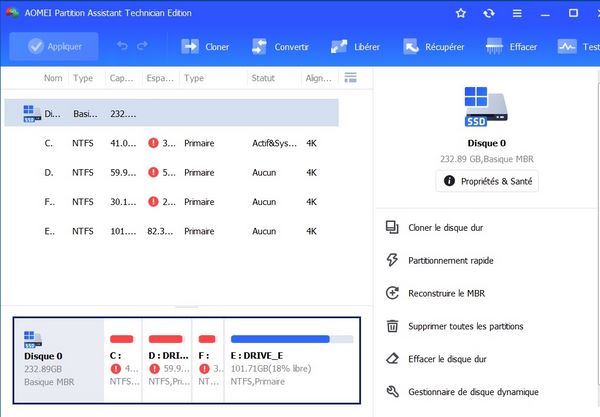Click the column settings list icon
The width and height of the screenshot is (600, 417).
coord(351,78)
